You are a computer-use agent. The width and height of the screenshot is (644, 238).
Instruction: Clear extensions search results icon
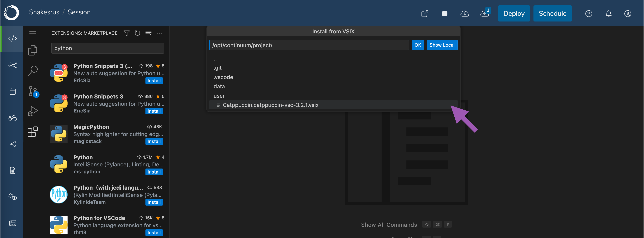[149, 33]
